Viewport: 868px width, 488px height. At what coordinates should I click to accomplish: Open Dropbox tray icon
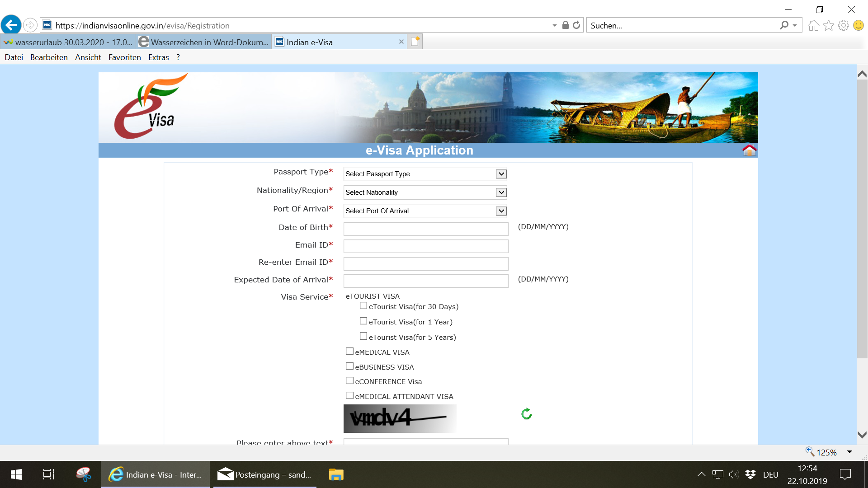click(x=750, y=474)
